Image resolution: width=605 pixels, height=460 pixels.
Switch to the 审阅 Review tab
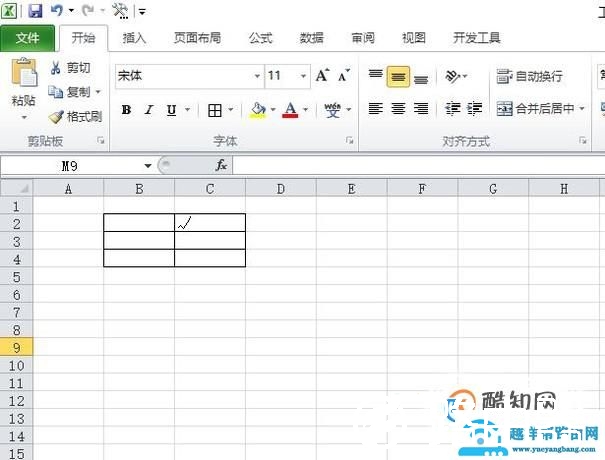pyautogui.click(x=363, y=38)
